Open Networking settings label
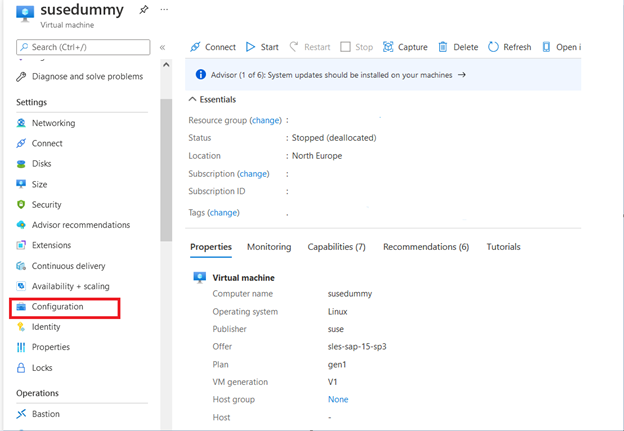The height and width of the screenshot is (431, 624). (x=53, y=123)
